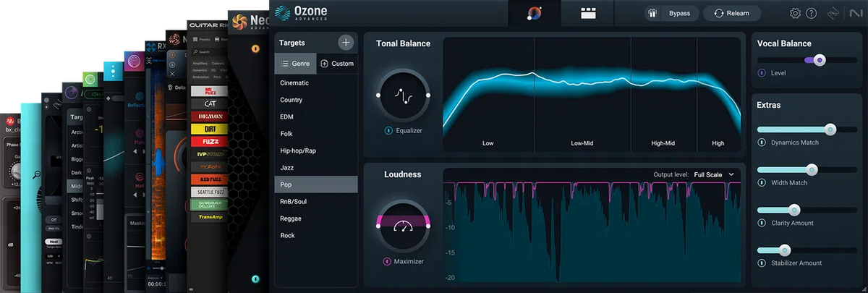Pick the IVP Stomp pedal in Guitar Rig
The width and height of the screenshot is (868, 293).
pos(209,154)
